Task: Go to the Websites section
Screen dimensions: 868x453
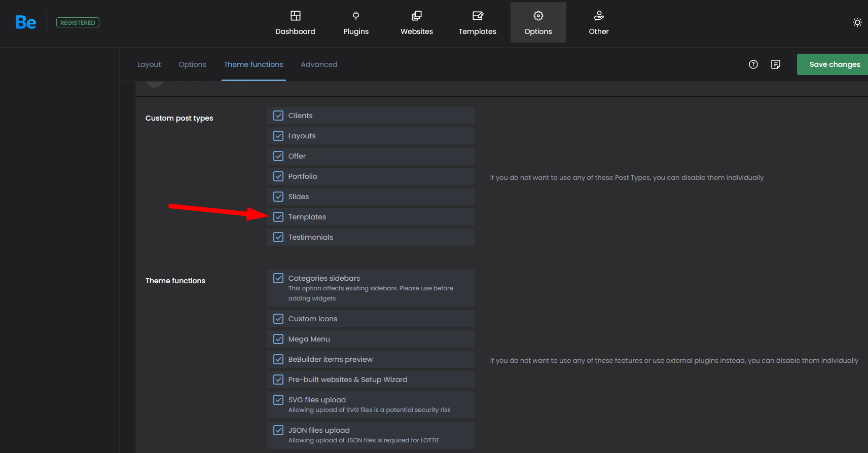Action: click(x=417, y=23)
